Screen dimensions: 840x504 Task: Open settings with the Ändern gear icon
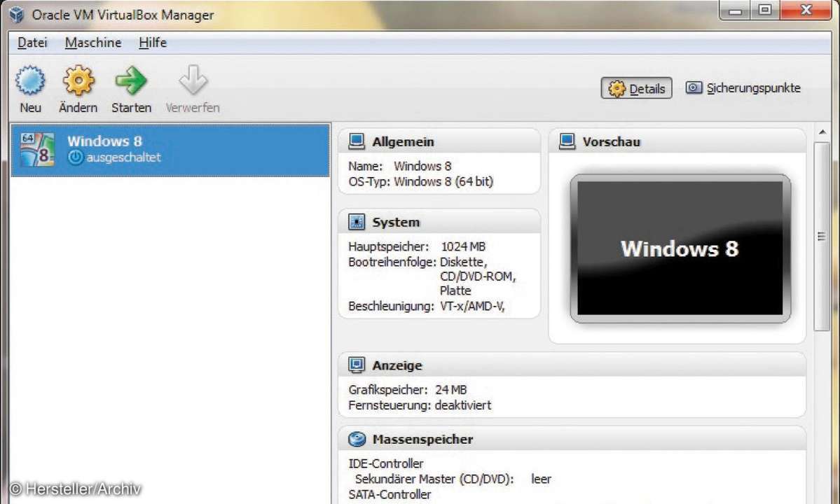point(78,80)
